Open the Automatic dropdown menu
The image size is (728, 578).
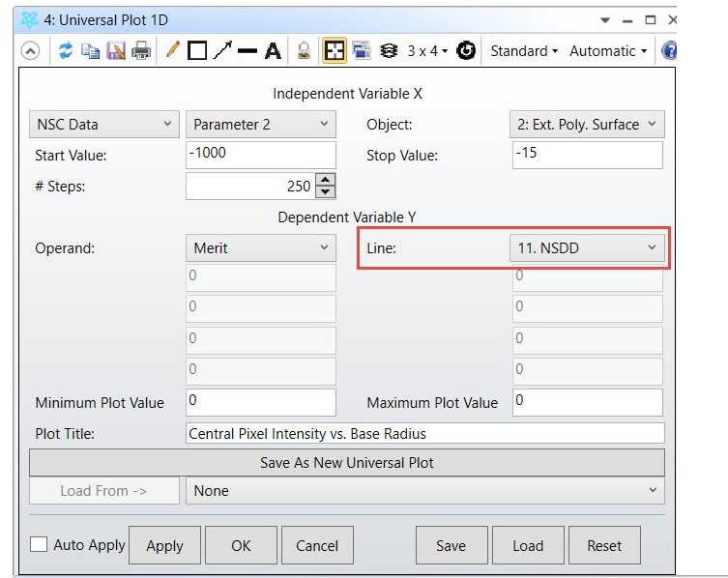pyautogui.click(x=608, y=50)
